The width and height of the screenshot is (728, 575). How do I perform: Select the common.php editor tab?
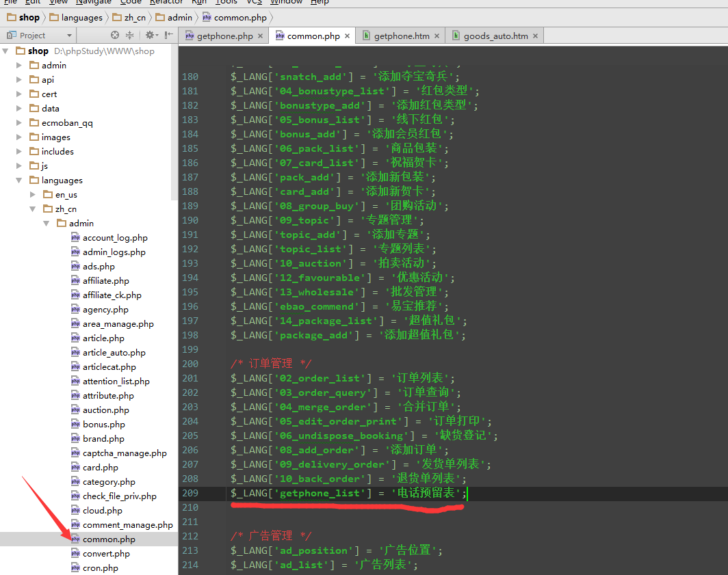click(x=313, y=36)
